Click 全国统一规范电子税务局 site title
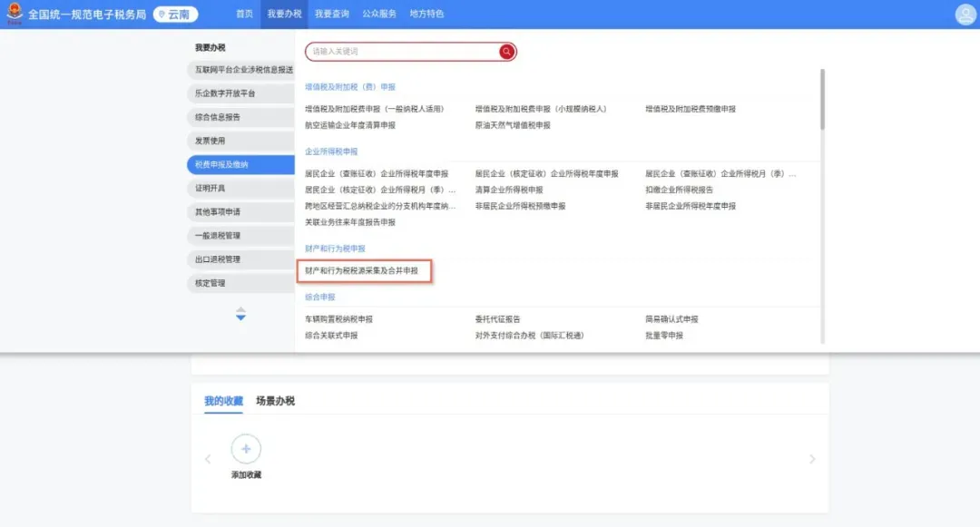 [87, 15]
